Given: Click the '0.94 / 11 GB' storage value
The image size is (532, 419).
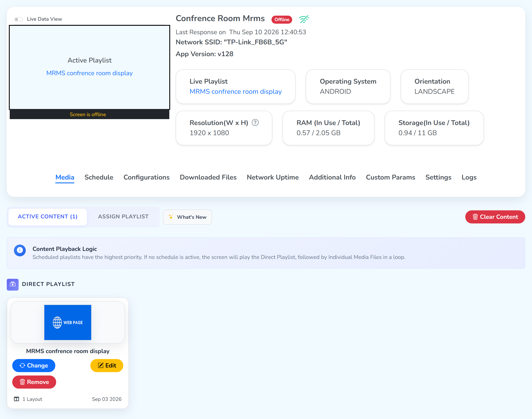Looking at the screenshot, I should pos(418,133).
